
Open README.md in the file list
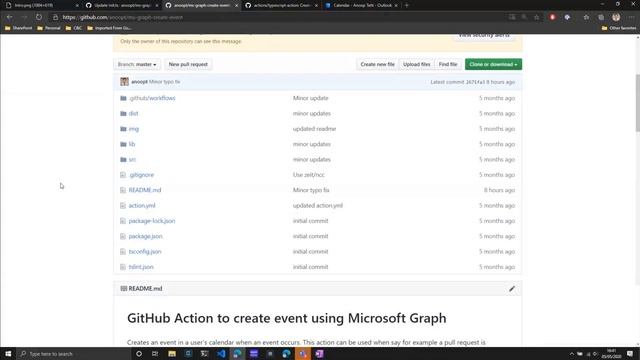[145, 190]
